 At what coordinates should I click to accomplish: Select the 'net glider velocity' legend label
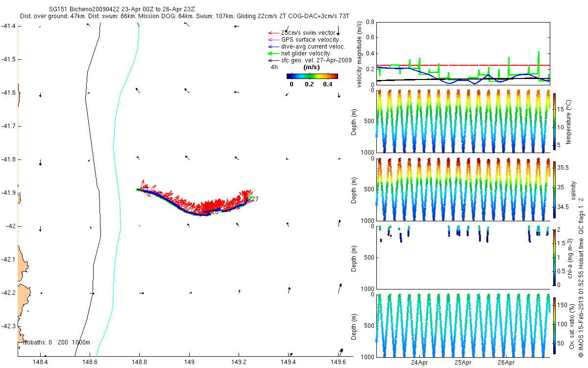[305, 53]
